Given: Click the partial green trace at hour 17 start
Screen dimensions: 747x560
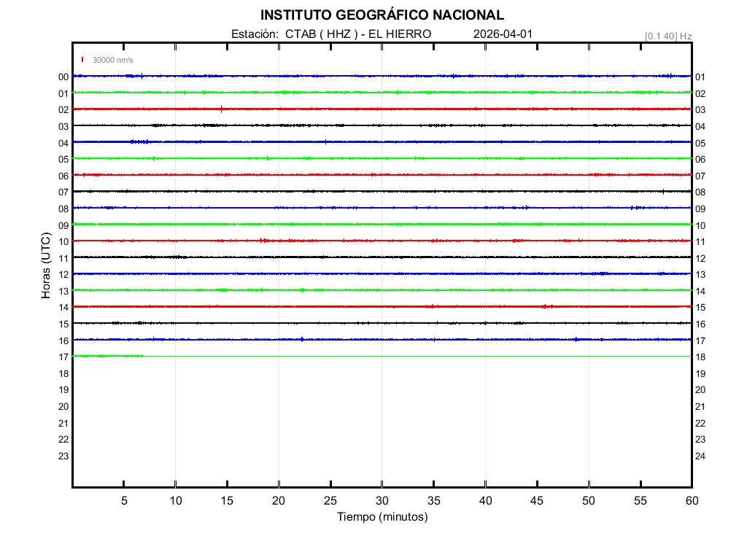Looking at the screenshot, I should [x=107, y=356].
